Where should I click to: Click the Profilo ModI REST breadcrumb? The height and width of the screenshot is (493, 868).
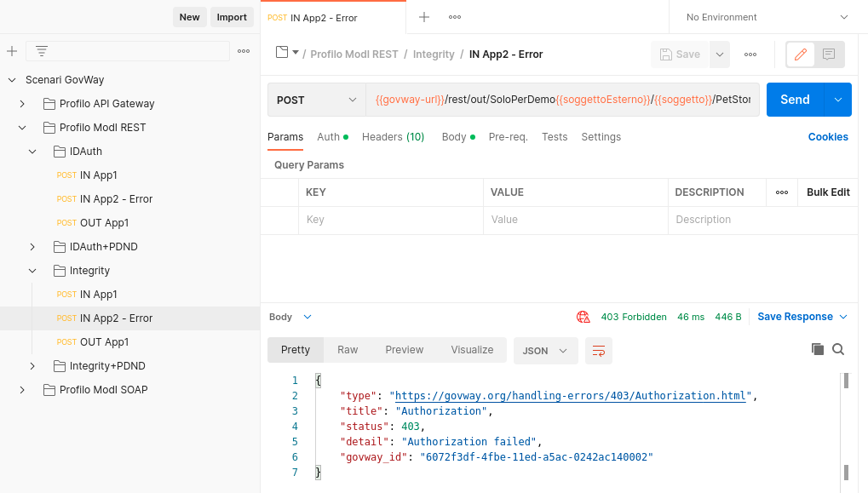pos(354,54)
